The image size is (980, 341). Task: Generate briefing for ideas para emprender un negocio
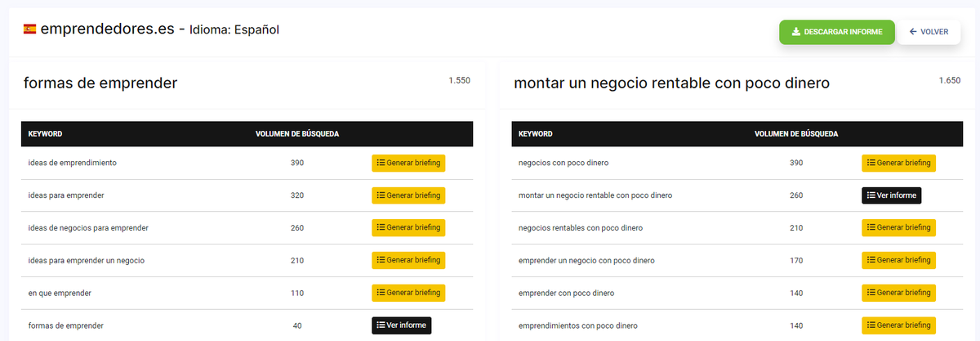[x=408, y=260]
